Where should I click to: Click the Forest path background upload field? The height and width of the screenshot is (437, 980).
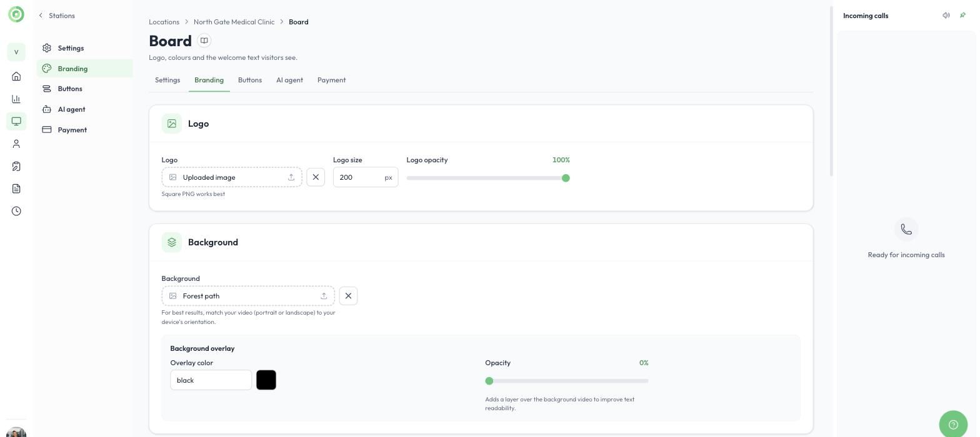(248, 296)
